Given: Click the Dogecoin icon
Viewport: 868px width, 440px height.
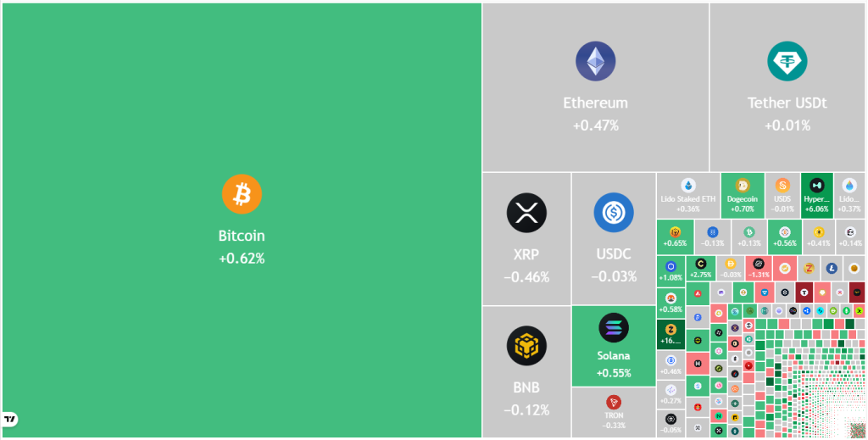Looking at the screenshot, I should (742, 186).
